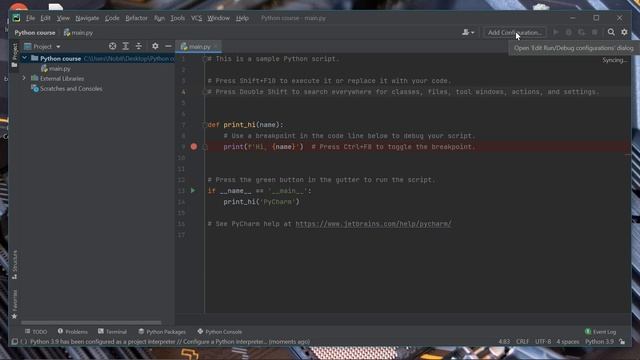Screen dimensions: 640x360
Task: Open the Refactor menu
Action: point(136,18)
